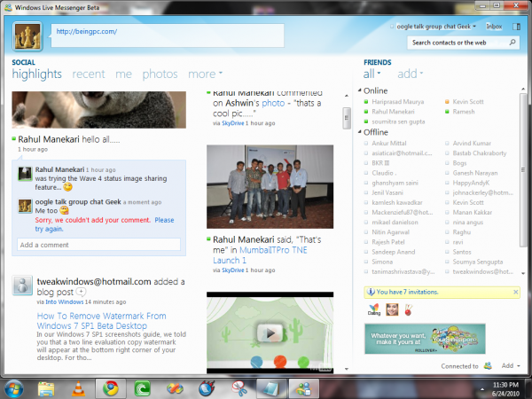The width and height of the screenshot is (532, 399).
Task: Open the Add services dropdown at bottom
Action: click(x=511, y=365)
